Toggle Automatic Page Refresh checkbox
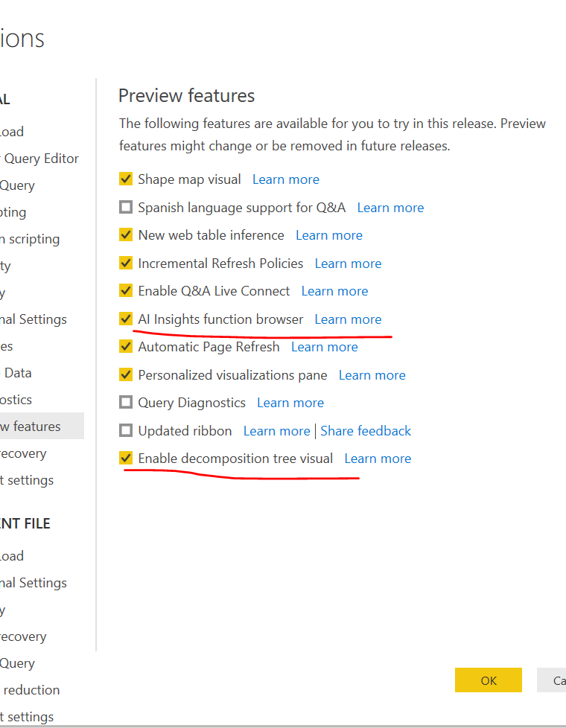Screen dimensions: 566x728 126,347
